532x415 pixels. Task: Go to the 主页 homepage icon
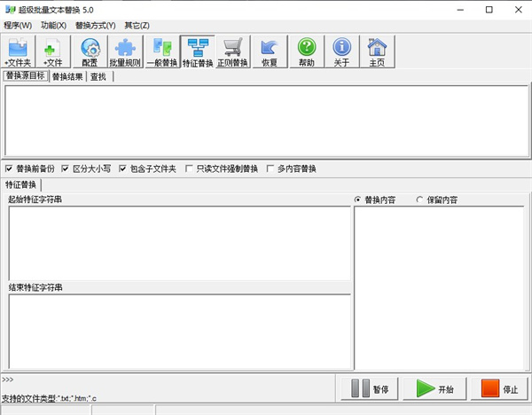click(x=377, y=51)
